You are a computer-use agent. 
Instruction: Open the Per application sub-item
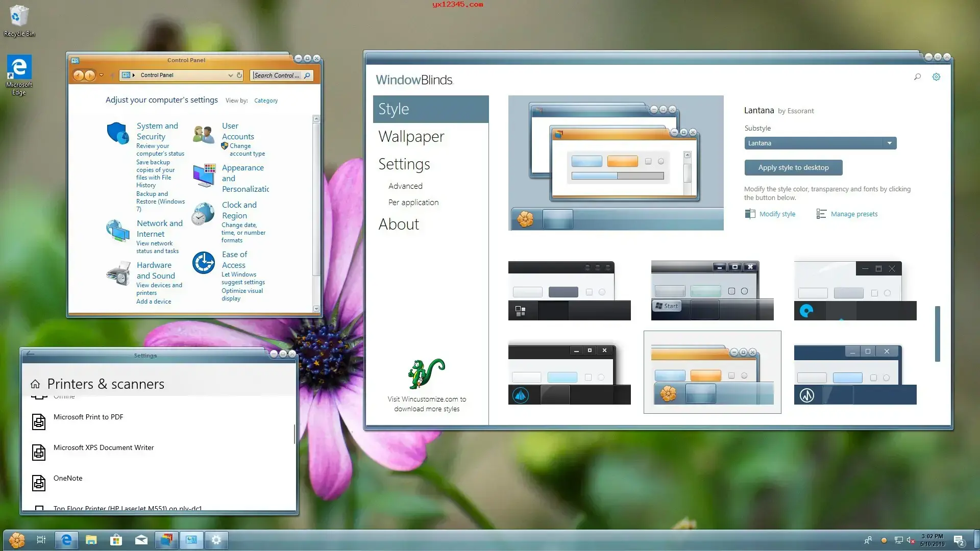(x=413, y=203)
